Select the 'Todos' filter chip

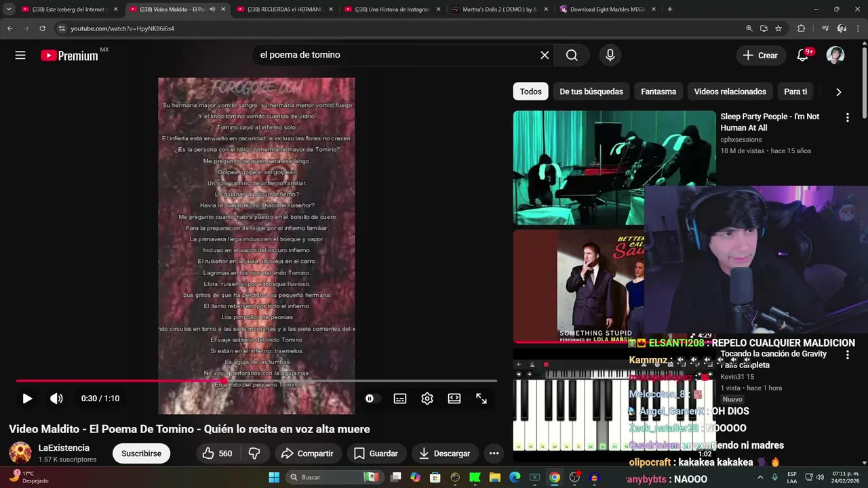(530, 91)
